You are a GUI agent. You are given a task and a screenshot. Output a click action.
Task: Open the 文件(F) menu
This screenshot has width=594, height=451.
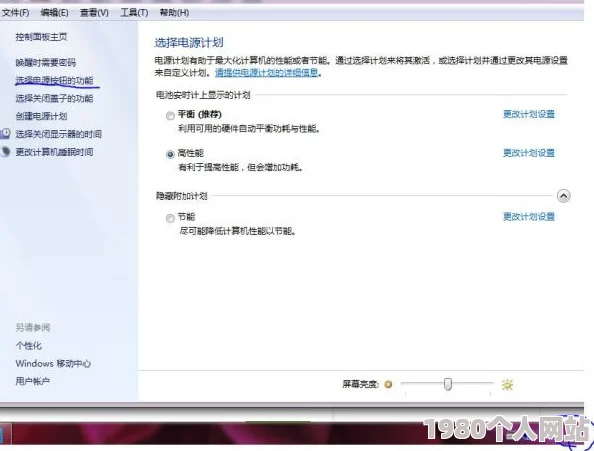tap(16, 13)
